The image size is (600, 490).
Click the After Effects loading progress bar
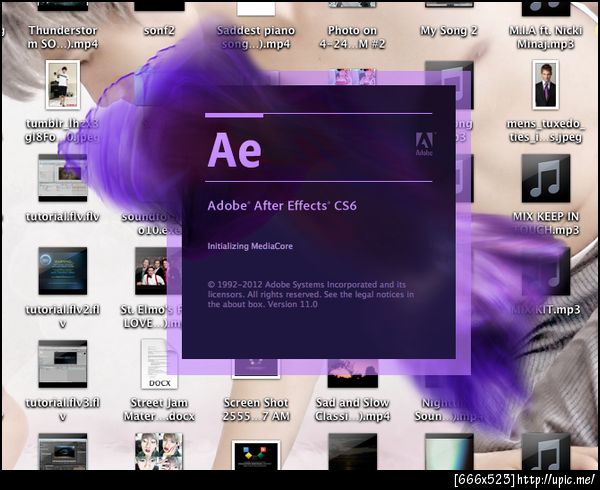click(x=318, y=114)
